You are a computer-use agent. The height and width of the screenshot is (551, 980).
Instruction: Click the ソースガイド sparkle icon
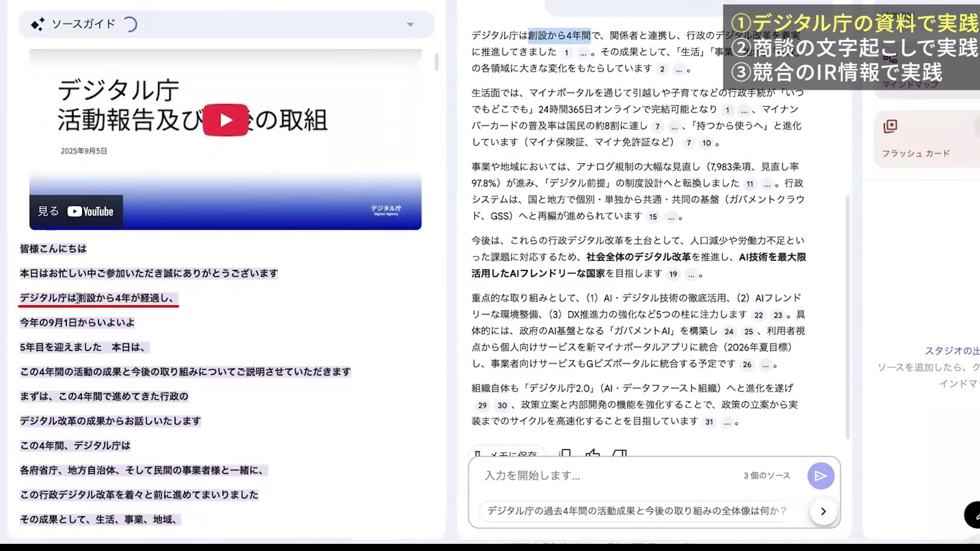coord(37,24)
